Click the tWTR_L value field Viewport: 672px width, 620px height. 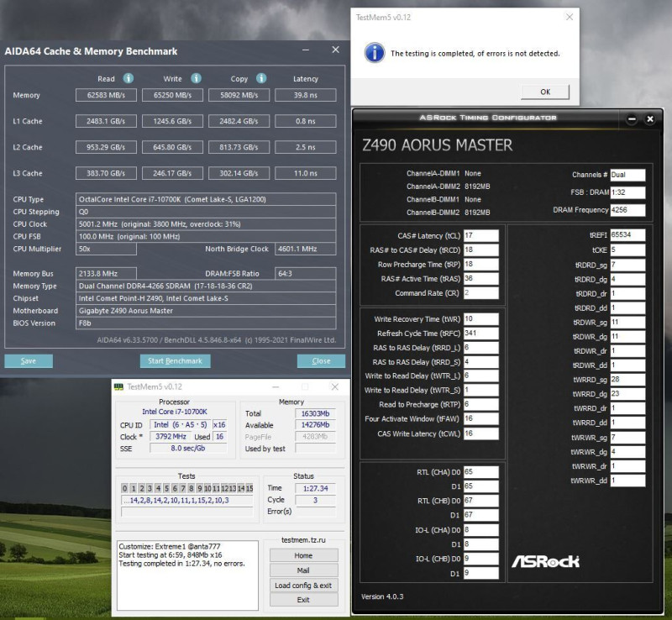480,376
